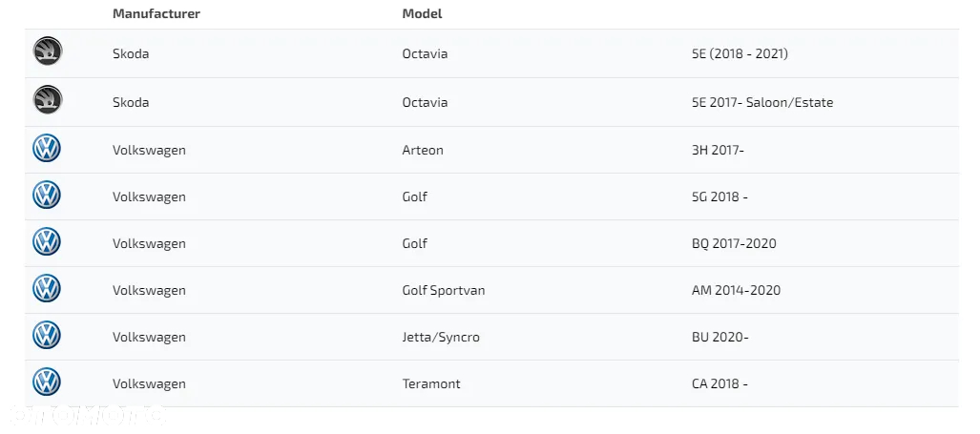980x434 pixels.
Task: Click the Volkswagen logo beside Golf BQ 2017-2020
Action: tap(47, 242)
